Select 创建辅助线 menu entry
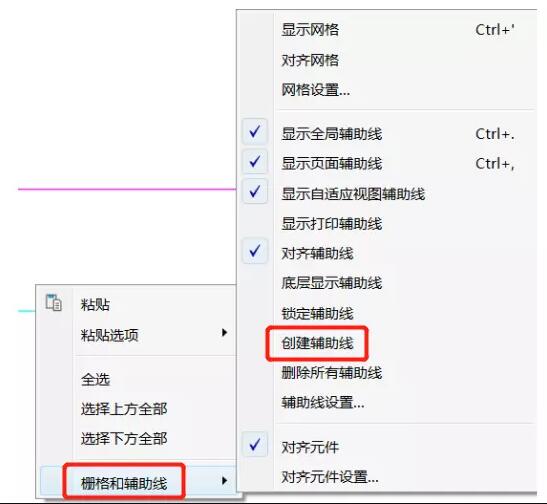The height and width of the screenshot is (504, 547). [x=317, y=343]
